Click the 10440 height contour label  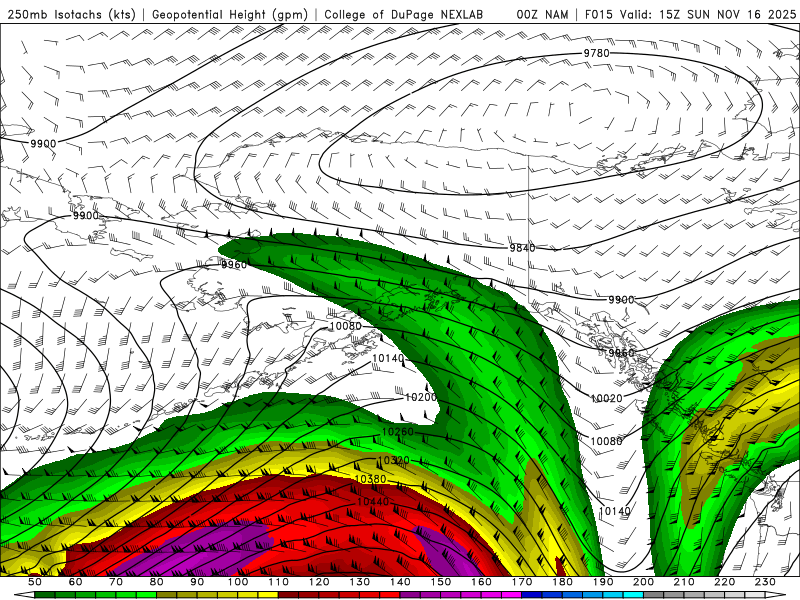coord(373,502)
